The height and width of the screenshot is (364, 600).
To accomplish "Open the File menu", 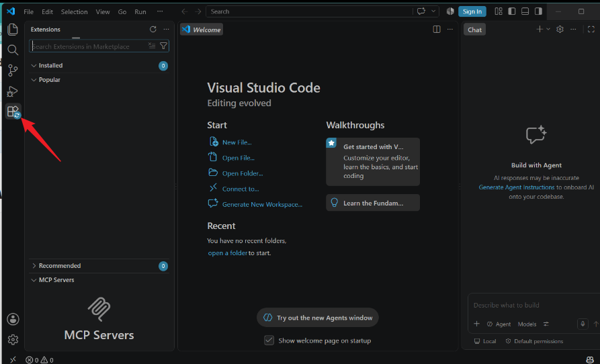I will (29, 12).
